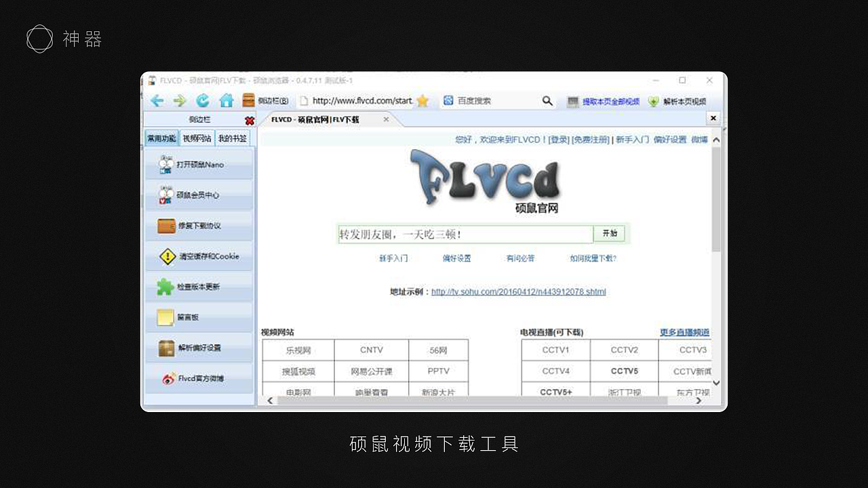Click 偏好设置 link below search box
This screenshot has width=868, height=488.
pyautogui.click(x=457, y=258)
